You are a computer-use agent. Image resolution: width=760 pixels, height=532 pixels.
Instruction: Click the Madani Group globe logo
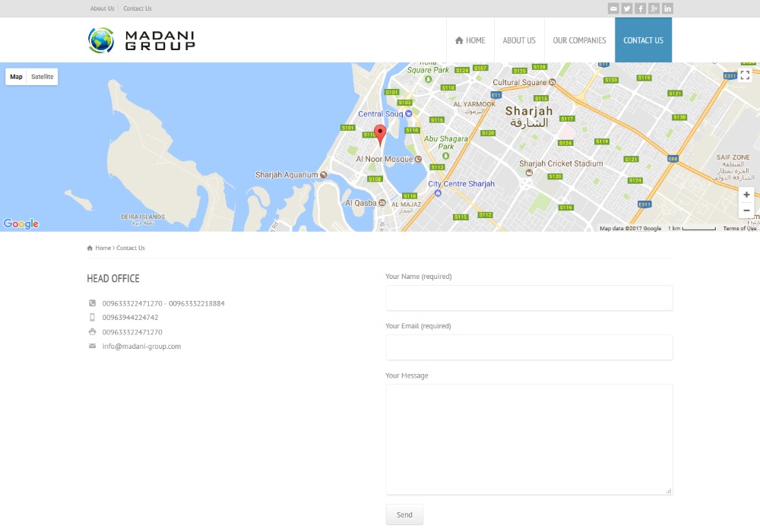pyautogui.click(x=101, y=40)
